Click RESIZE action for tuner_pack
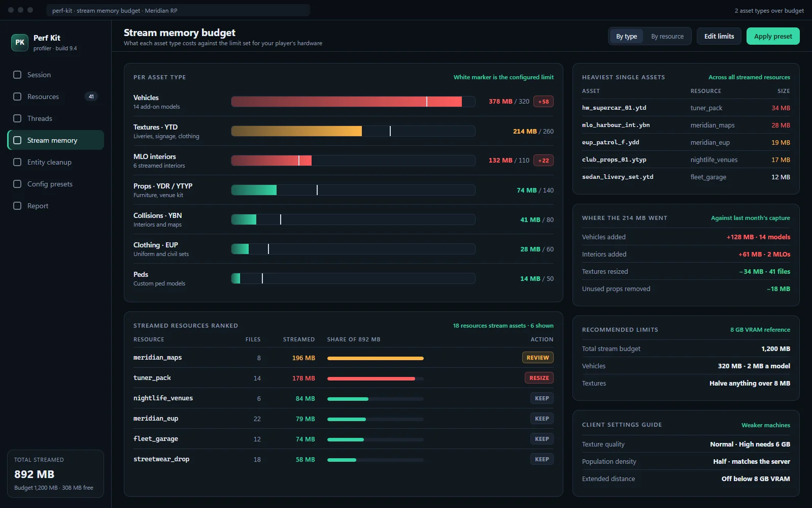Image resolution: width=812 pixels, height=508 pixels. (x=539, y=378)
